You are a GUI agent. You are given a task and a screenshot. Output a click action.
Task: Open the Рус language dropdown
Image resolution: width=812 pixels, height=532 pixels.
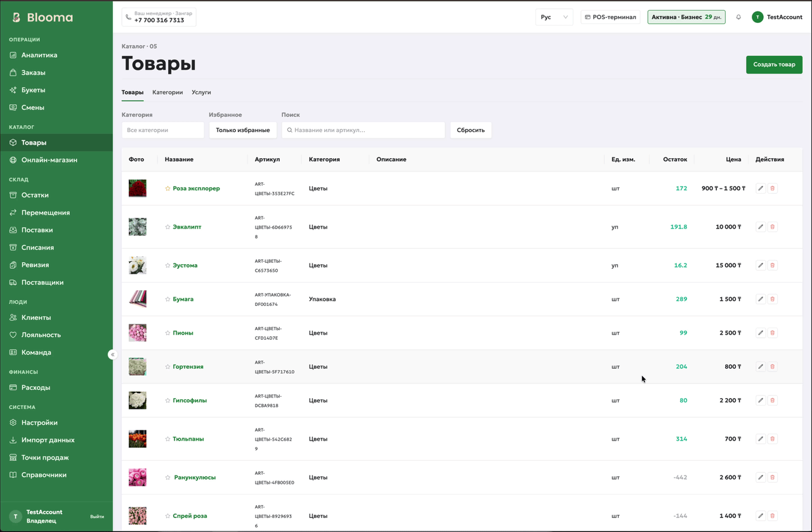(554, 17)
